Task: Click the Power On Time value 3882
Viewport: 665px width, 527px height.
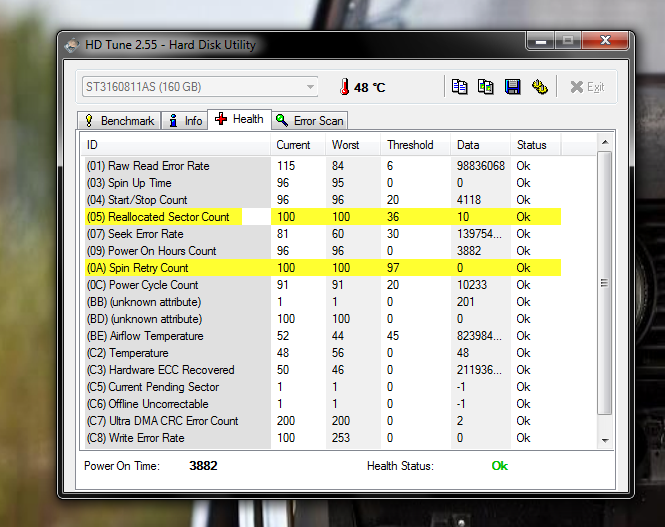Action: [x=203, y=466]
